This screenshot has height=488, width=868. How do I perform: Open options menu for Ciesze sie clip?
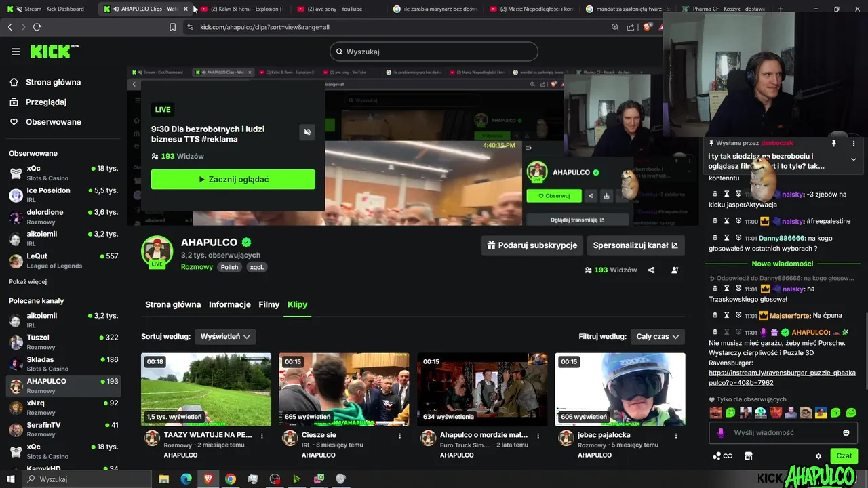click(x=399, y=436)
